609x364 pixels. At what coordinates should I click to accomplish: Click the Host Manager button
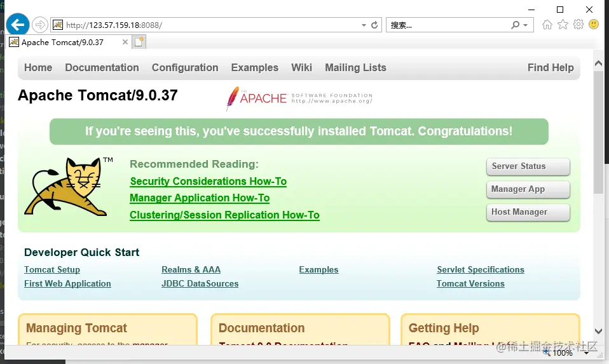click(528, 212)
